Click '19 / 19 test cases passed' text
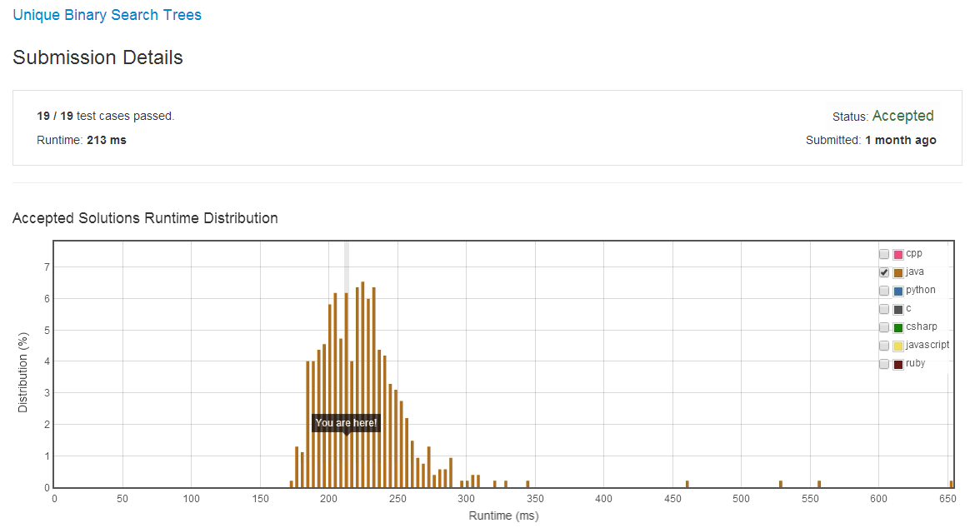The height and width of the screenshot is (528, 980). (x=105, y=116)
